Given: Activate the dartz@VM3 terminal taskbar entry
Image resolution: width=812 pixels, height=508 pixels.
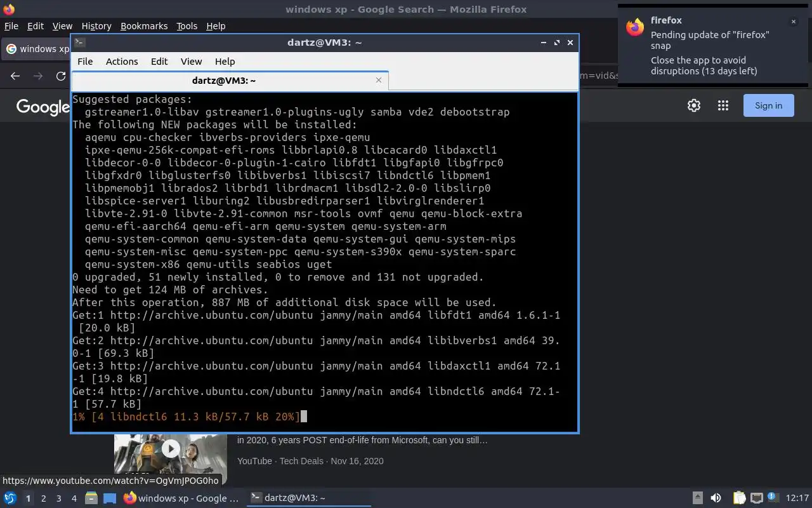Looking at the screenshot, I should click(308, 498).
